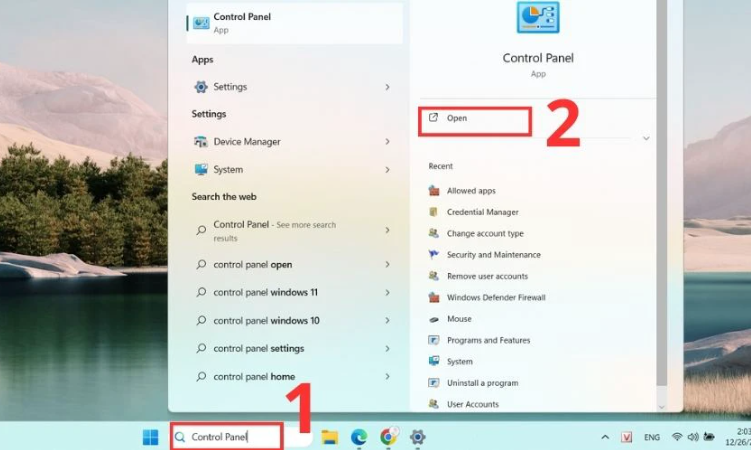The width and height of the screenshot is (751, 450).
Task: Click the volume speaker icon in system tray
Action: coord(692,438)
